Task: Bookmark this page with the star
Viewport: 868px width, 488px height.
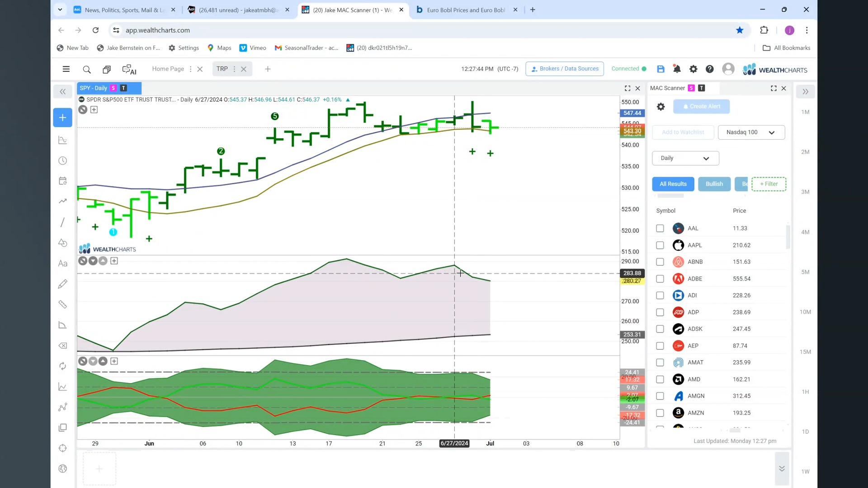Action: coord(740,30)
